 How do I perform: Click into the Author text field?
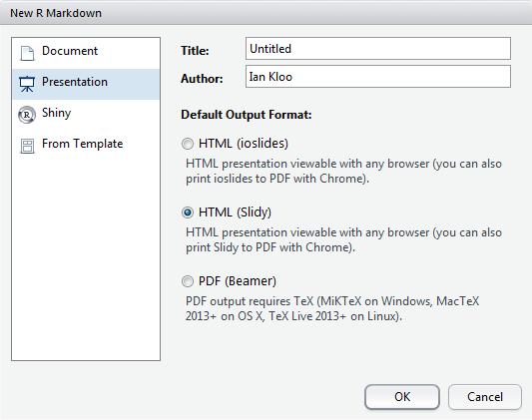coord(378,76)
